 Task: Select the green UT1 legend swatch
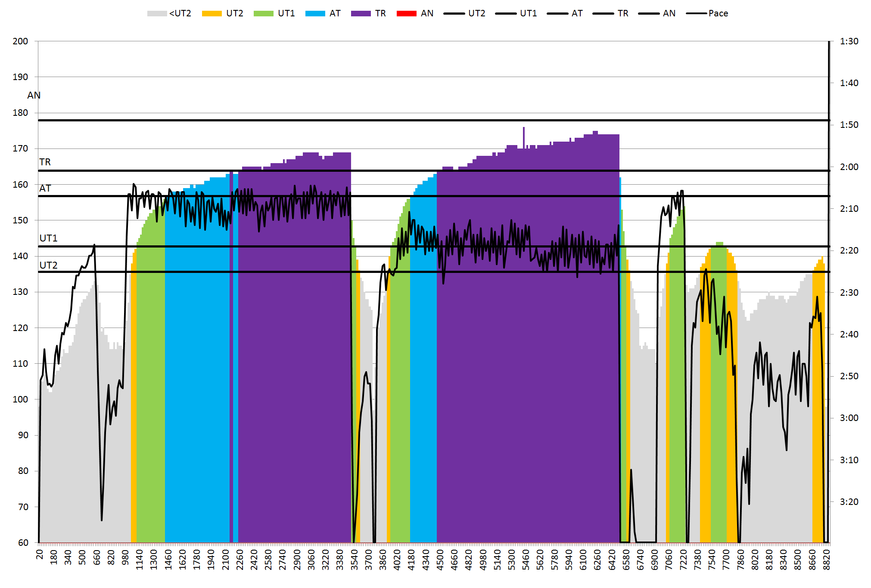pos(263,14)
